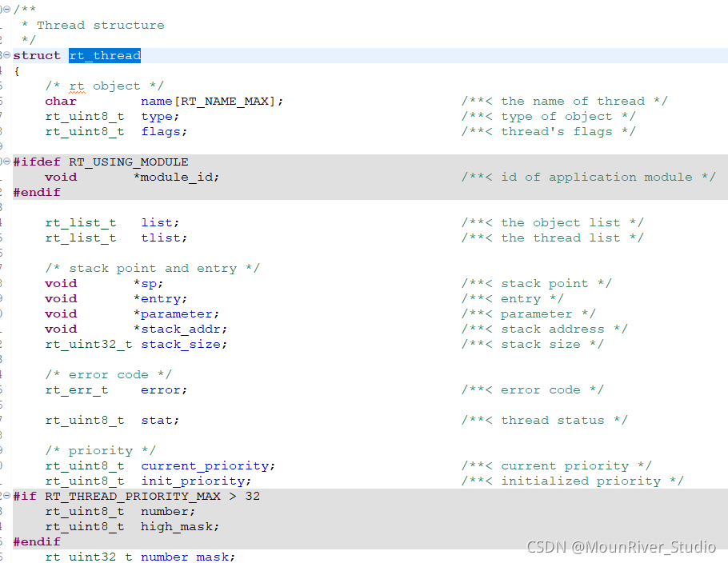The image size is (728, 563).
Task: Click the flags field identifier
Action: coord(161,132)
